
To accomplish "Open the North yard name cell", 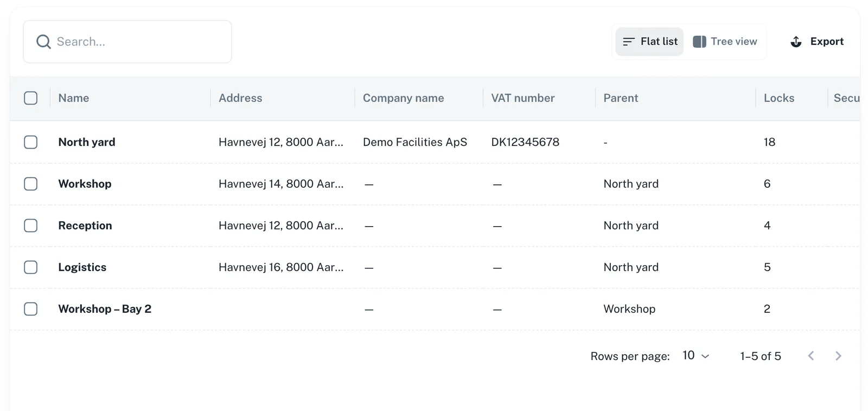I will 87,142.
